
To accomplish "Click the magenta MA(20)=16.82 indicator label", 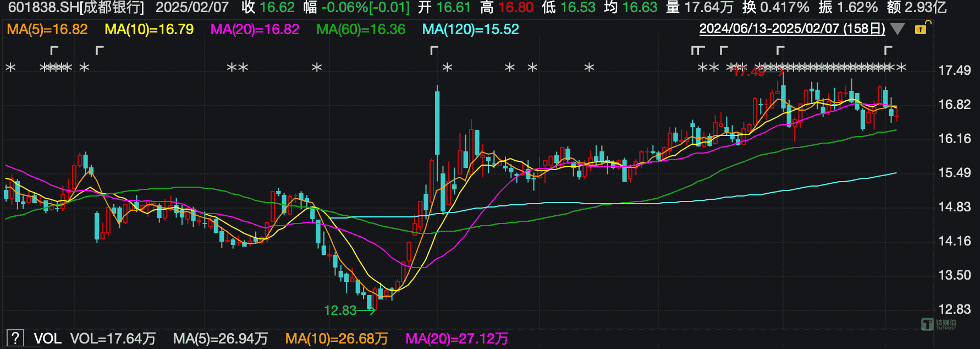I will (x=255, y=29).
